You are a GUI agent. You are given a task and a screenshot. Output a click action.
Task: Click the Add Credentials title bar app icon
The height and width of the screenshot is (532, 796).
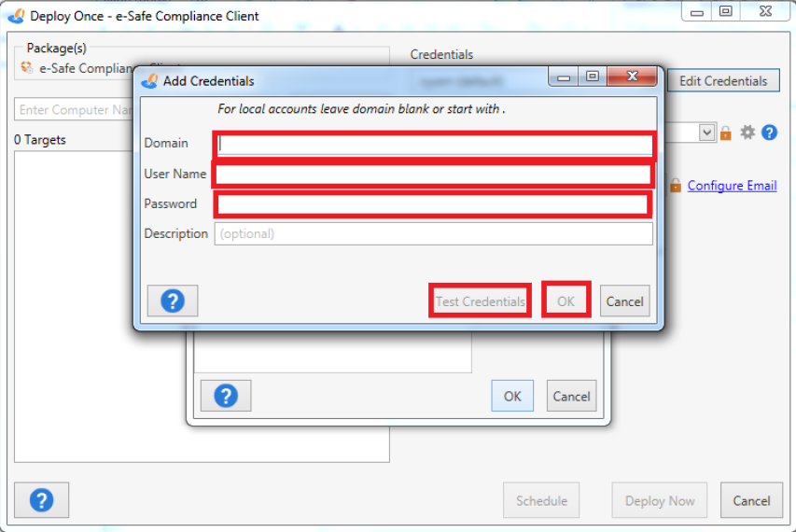150,81
